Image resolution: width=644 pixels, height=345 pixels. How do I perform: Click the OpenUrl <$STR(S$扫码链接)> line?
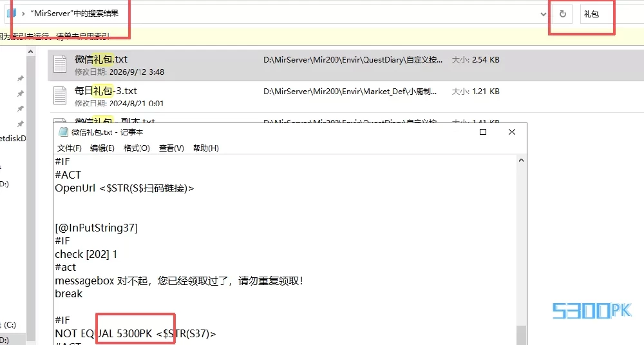(124, 188)
